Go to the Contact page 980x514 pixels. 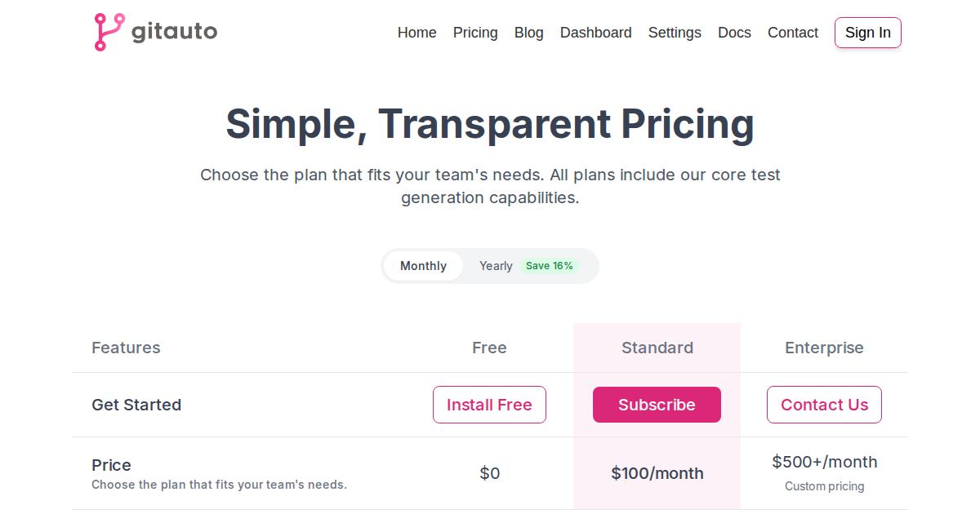[792, 33]
